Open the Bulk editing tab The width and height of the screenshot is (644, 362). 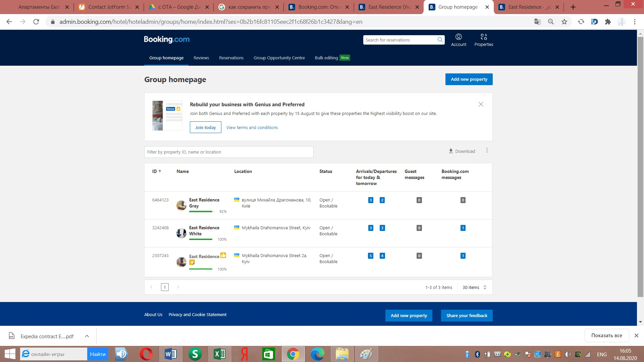(332, 58)
